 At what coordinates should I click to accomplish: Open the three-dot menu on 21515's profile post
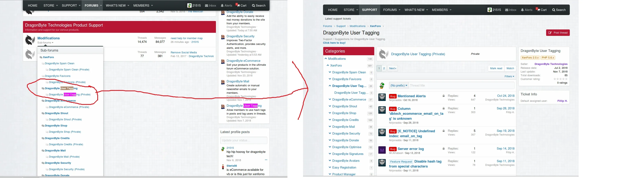[266, 160]
